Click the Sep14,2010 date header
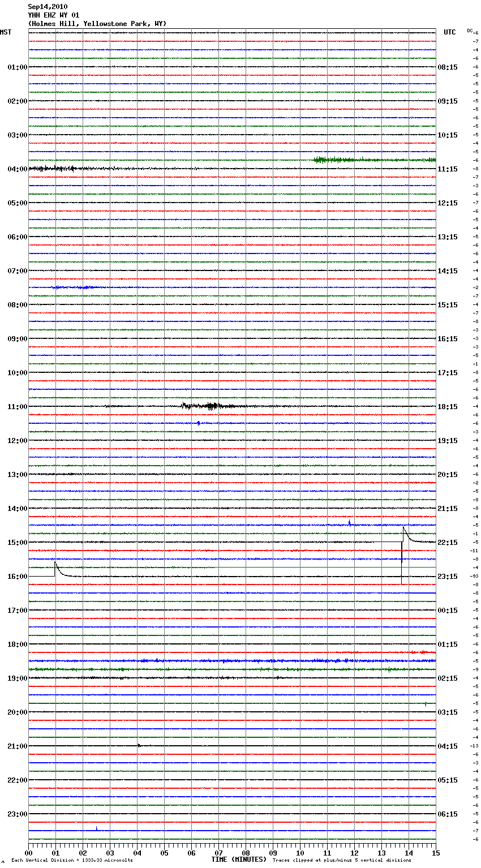This screenshot has width=481, height=868. [48, 7]
